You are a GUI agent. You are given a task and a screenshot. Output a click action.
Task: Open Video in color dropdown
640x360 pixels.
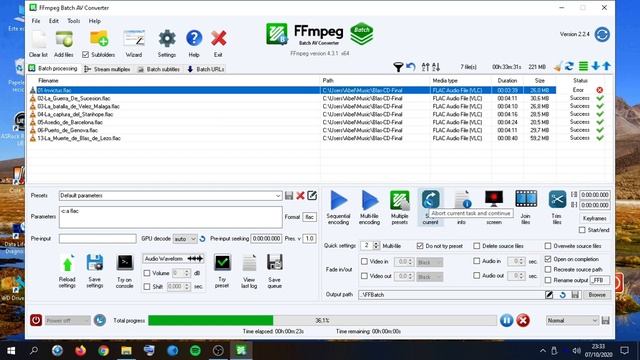pyautogui.click(x=429, y=262)
